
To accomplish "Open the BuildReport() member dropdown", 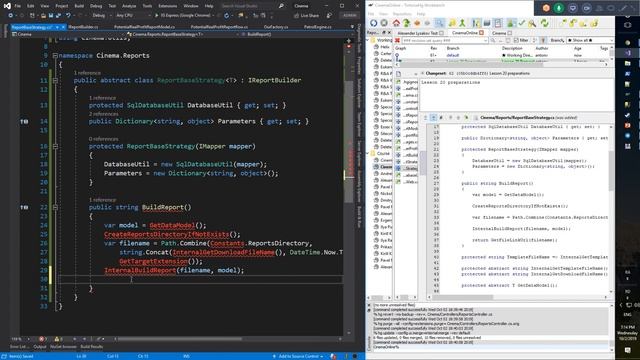I will (x=297, y=34).
